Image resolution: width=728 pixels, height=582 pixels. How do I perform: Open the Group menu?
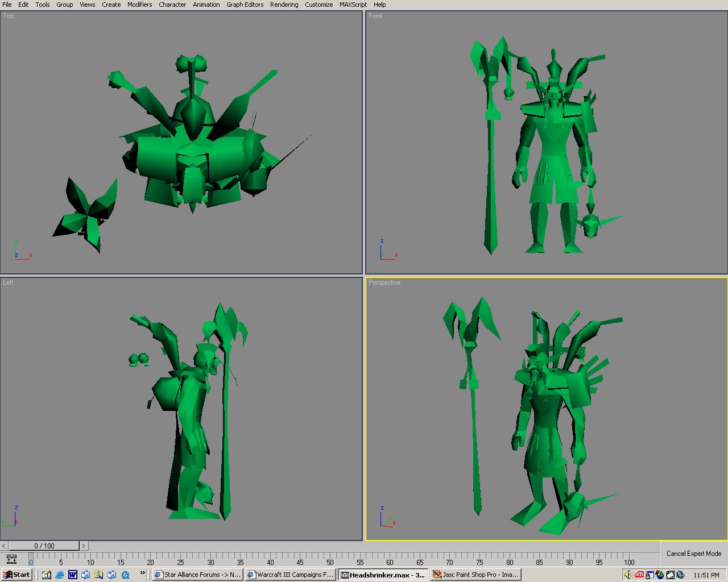[x=64, y=5]
